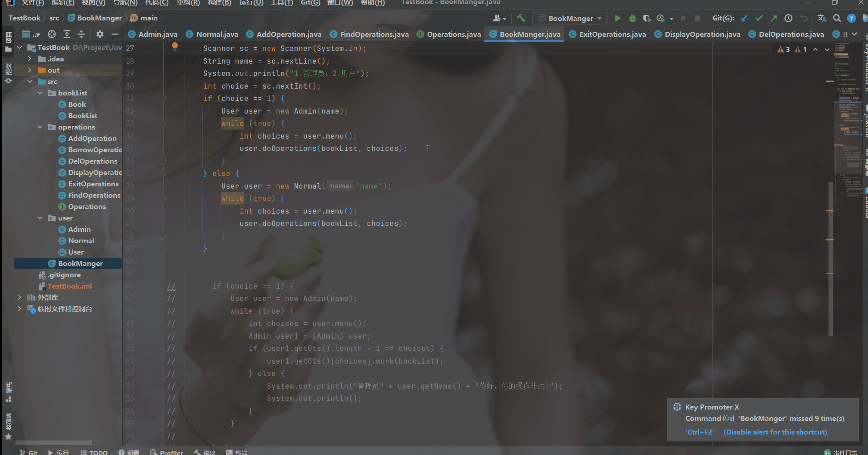This screenshot has width=868, height=455.
Task: Expand all in project tree toolbar
Action: point(67,34)
